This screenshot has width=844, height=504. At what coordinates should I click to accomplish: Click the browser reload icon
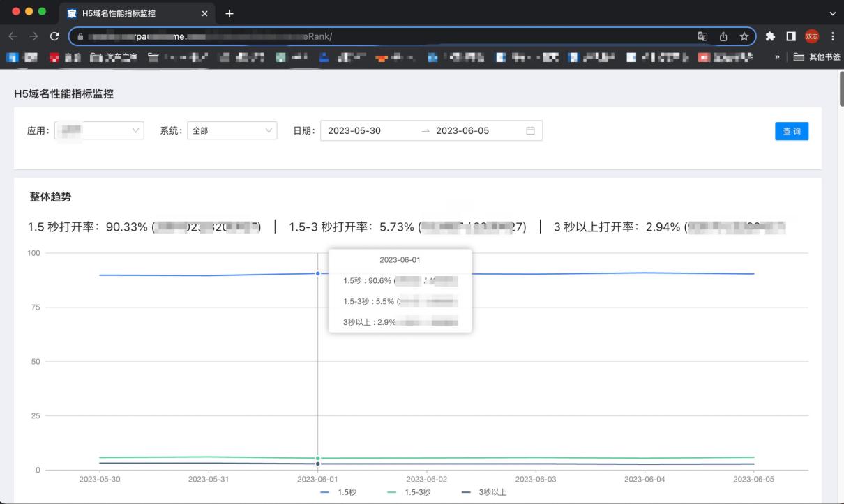click(54, 36)
